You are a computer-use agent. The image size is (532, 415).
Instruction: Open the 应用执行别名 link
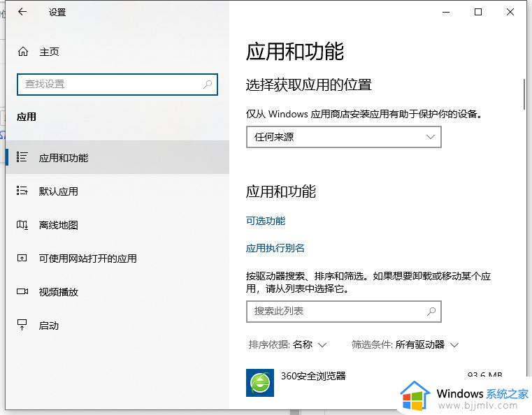(x=275, y=248)
